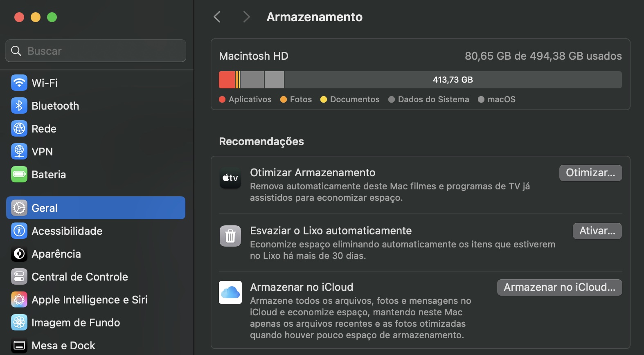Open Mesa e Dock label
The width and height of the screenshot is (644, 355).
63,345
